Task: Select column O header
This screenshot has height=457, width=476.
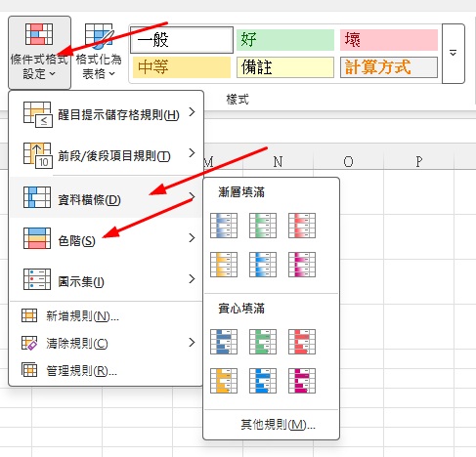Action: tap(348, 161)
